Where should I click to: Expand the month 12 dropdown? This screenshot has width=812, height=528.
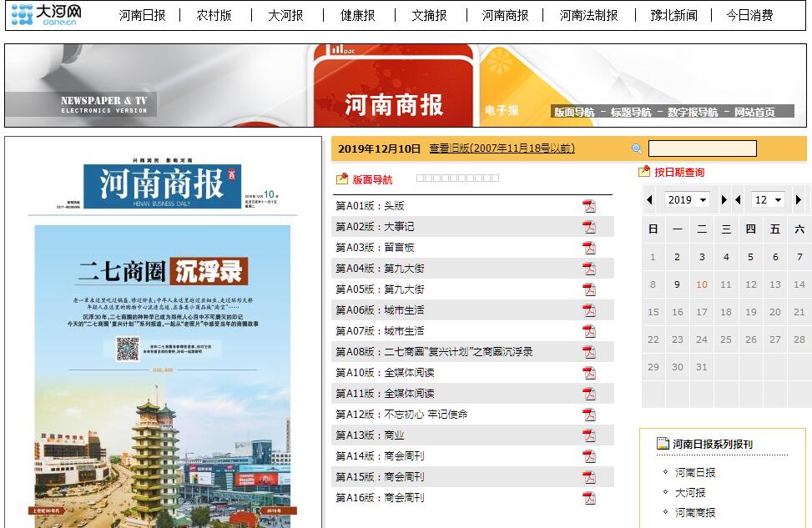[x=768, y=200]
